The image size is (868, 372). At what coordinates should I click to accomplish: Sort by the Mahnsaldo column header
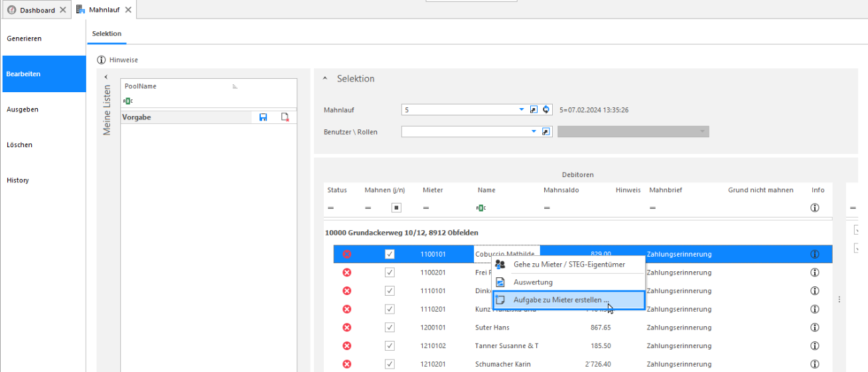coord(561,190)
